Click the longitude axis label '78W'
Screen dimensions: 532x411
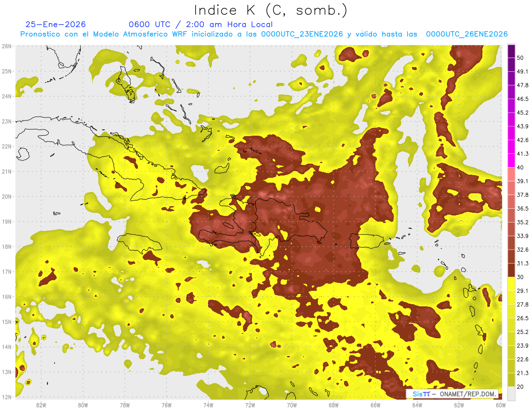125,405
